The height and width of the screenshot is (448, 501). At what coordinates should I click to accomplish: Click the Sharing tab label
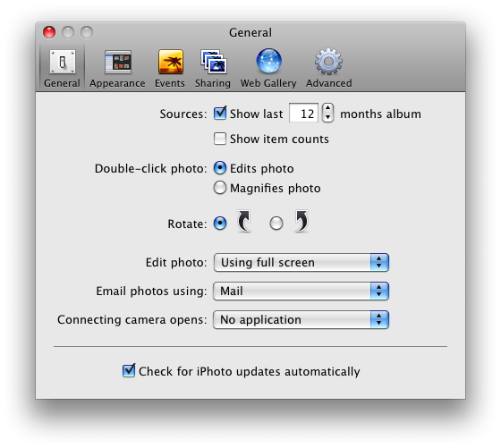(213, 83)
